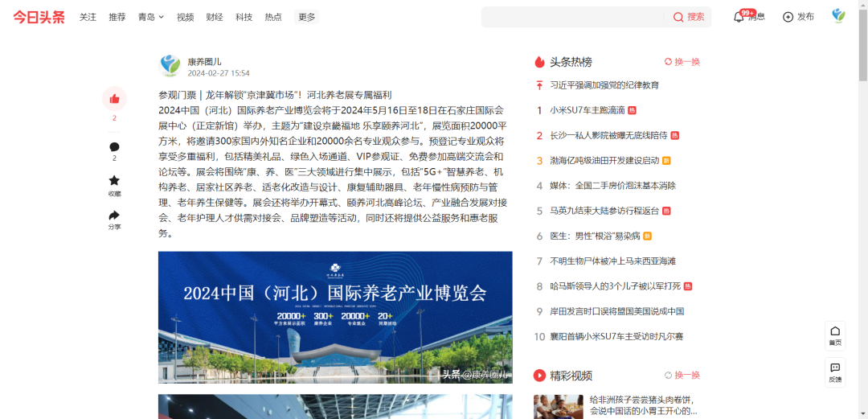
Task: Click the 今日头条 logo
Action: coord(39,17)
